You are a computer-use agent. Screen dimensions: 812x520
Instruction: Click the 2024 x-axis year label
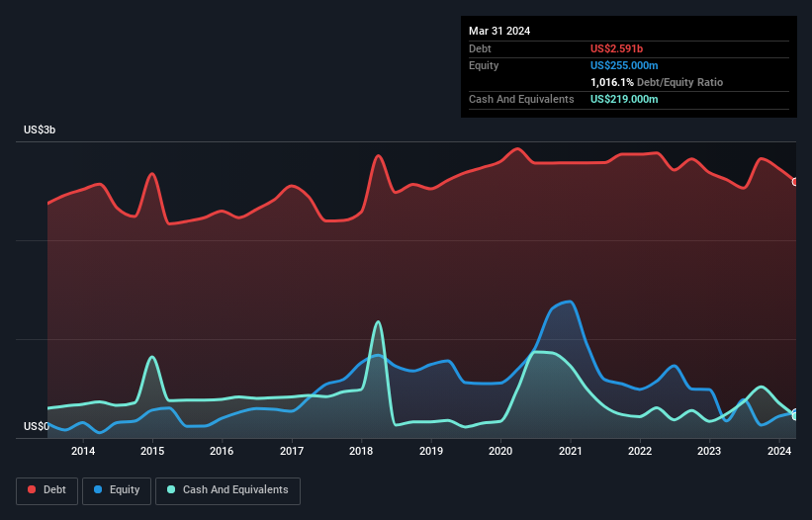pos(778,451)
